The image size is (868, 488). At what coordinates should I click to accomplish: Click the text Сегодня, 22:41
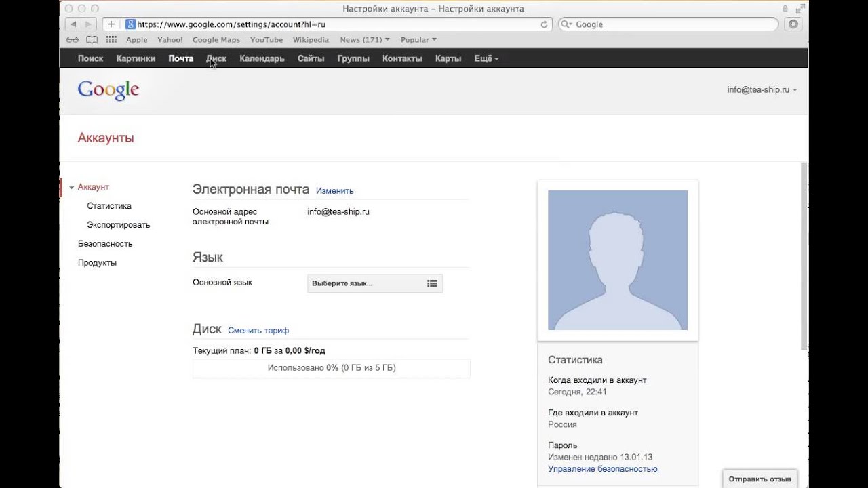click(x=577, y=392)
